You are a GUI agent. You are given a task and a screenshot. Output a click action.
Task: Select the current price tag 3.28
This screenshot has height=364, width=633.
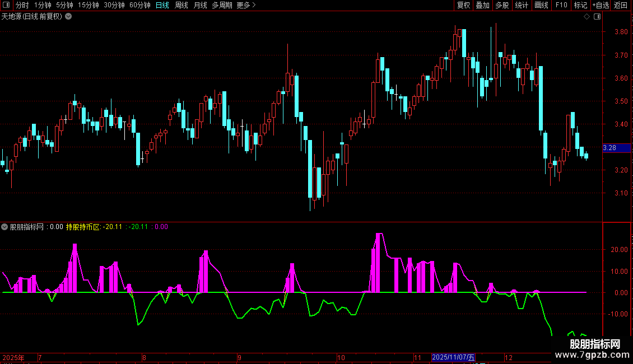click(x=616, y=148)
